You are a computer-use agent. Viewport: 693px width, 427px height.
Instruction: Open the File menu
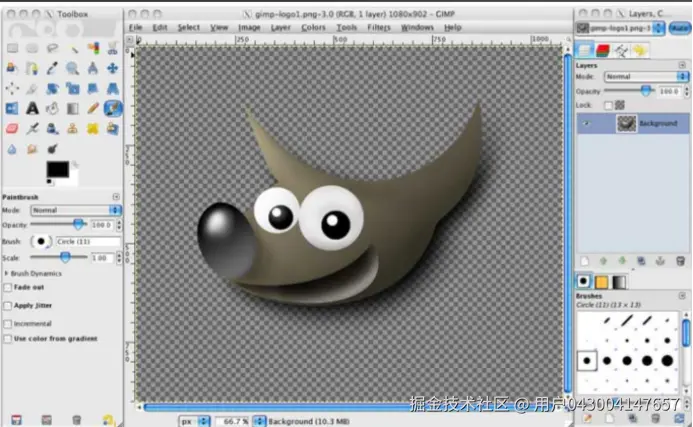135,27
